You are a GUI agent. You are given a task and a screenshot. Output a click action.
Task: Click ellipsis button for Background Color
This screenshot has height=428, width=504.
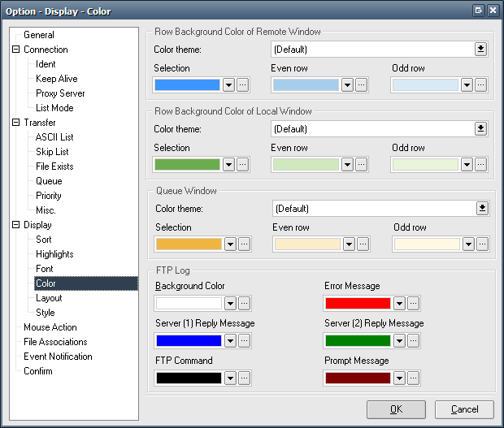click(x=243, y=304)
